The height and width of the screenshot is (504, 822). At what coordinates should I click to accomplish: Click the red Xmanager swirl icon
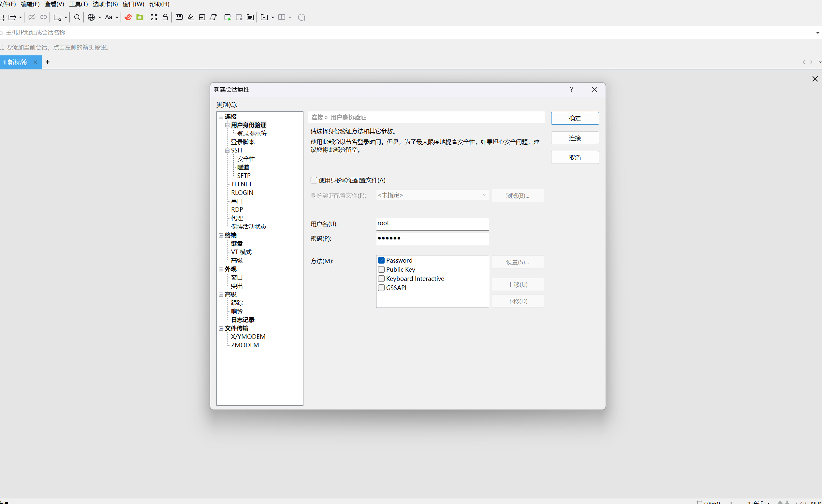click(x=128, y=17)
